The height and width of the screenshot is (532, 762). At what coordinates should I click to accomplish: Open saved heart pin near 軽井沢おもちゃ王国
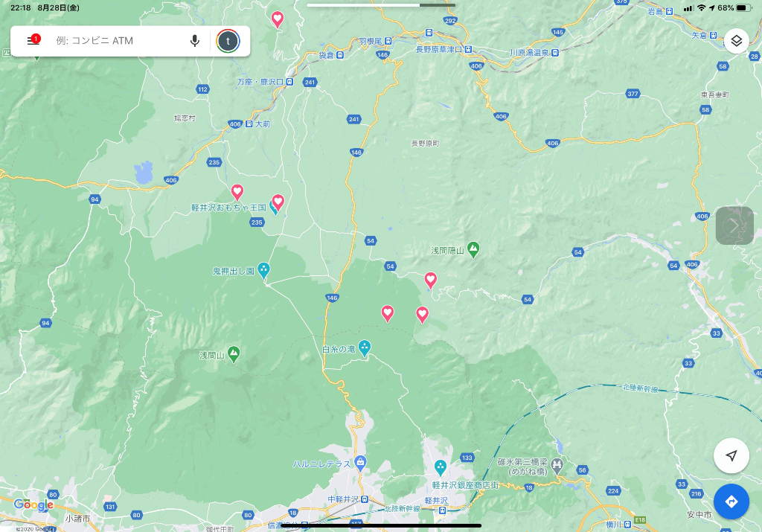pos(278,202)
